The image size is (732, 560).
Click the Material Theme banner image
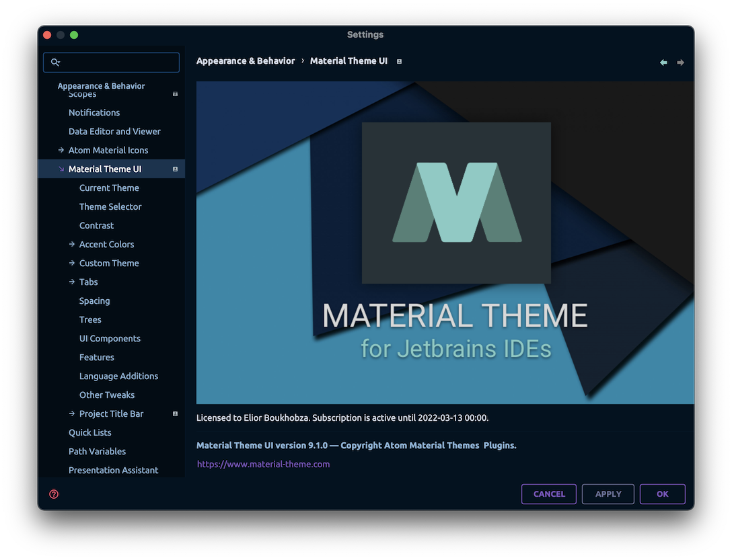coord(444,241)
